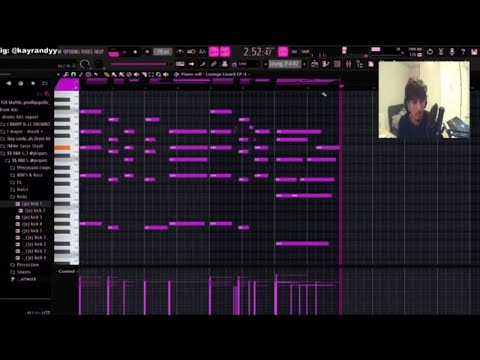Click the 2:52:47 time display
The width and height of the screenshot is (480, 360).
(258, 52)
